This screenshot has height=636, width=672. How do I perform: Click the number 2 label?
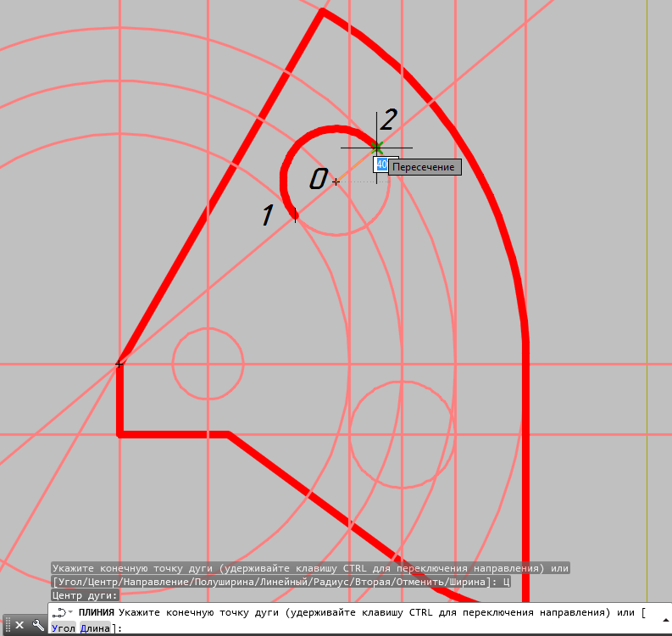tap(388, 120)
